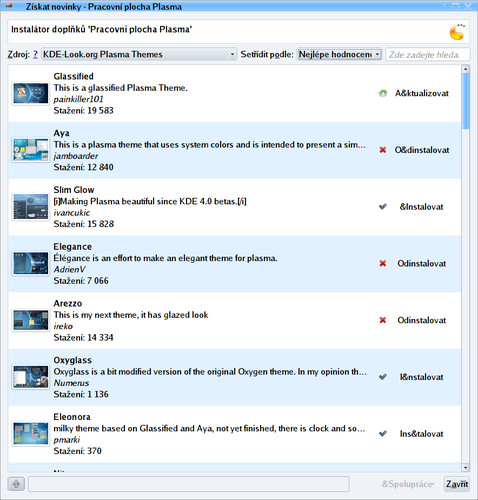Click the blue checkmark icon for Eleonora

[383, 434]
